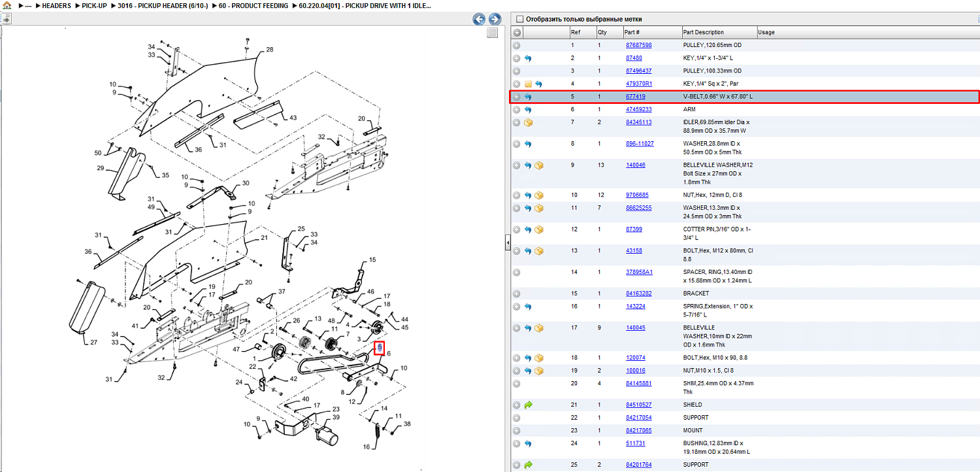This screenshot has width=980, height=472.
Task: Collapse the panel with the splitter arrow
Action: pyautogui.click(x=508, y=243)
